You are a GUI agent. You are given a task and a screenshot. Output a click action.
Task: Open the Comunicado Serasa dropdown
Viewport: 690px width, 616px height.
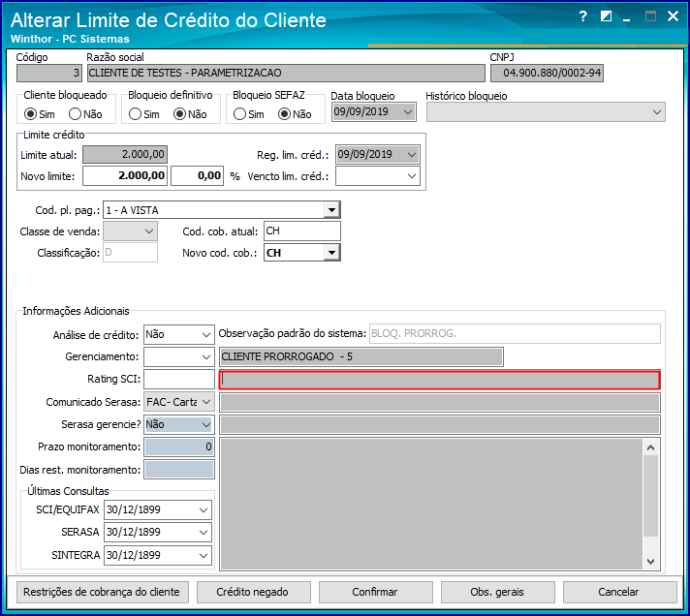(206, 402)
